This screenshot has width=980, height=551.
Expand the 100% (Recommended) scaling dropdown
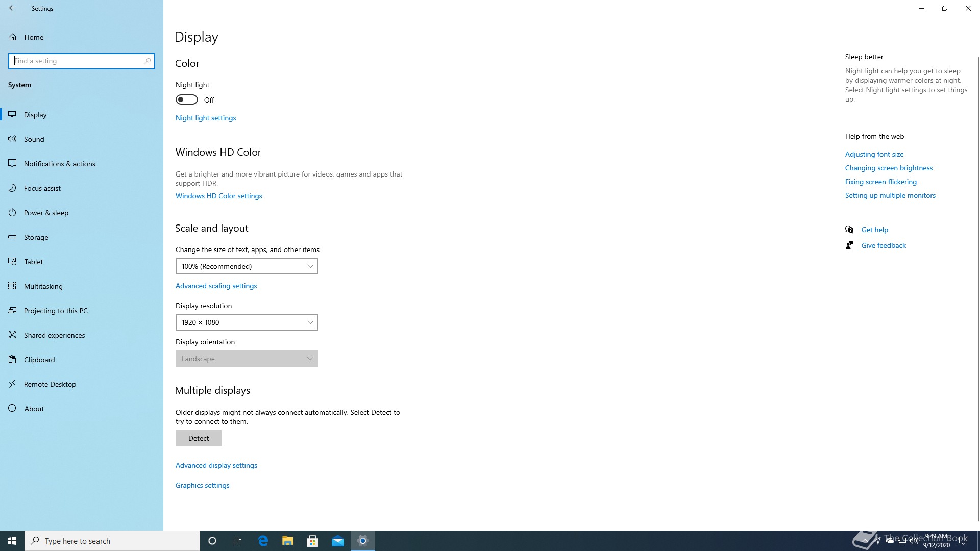pos(247,266)
